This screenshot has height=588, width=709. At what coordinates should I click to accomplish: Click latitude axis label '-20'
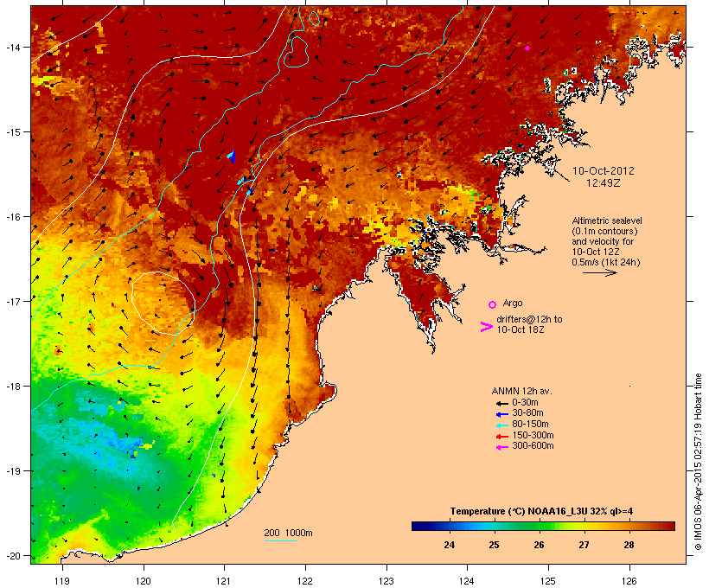pyautogui.click(x=13, y=556)
